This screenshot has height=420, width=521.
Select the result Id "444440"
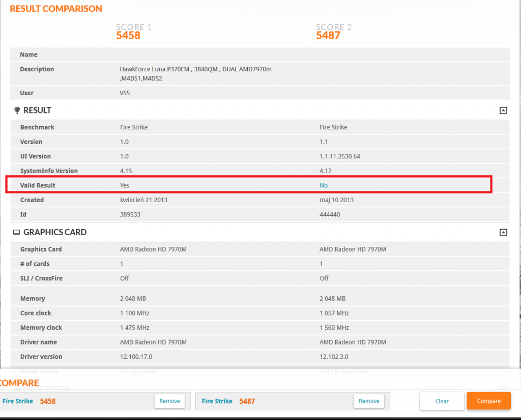tap(330, 214)
